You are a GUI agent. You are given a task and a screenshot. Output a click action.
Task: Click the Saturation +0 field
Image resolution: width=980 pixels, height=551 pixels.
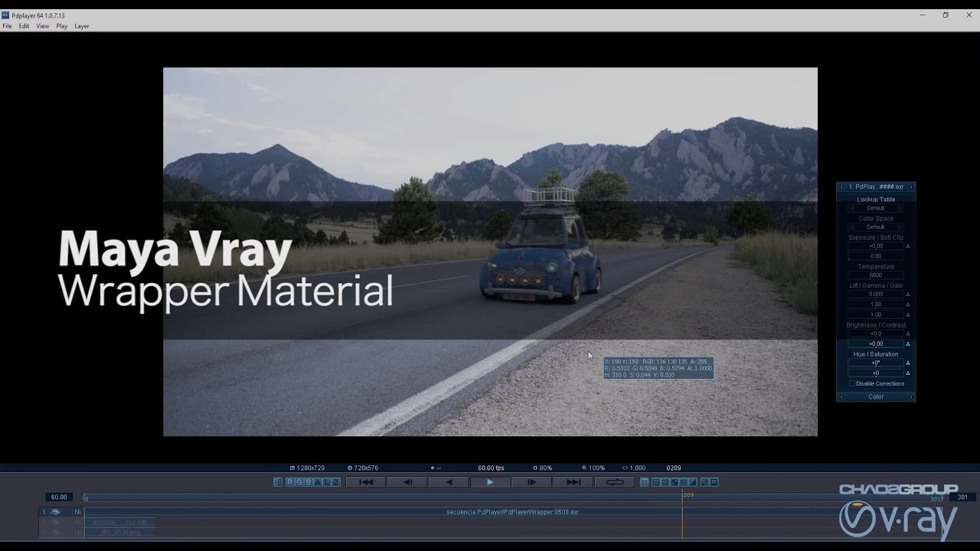[876, 373]
